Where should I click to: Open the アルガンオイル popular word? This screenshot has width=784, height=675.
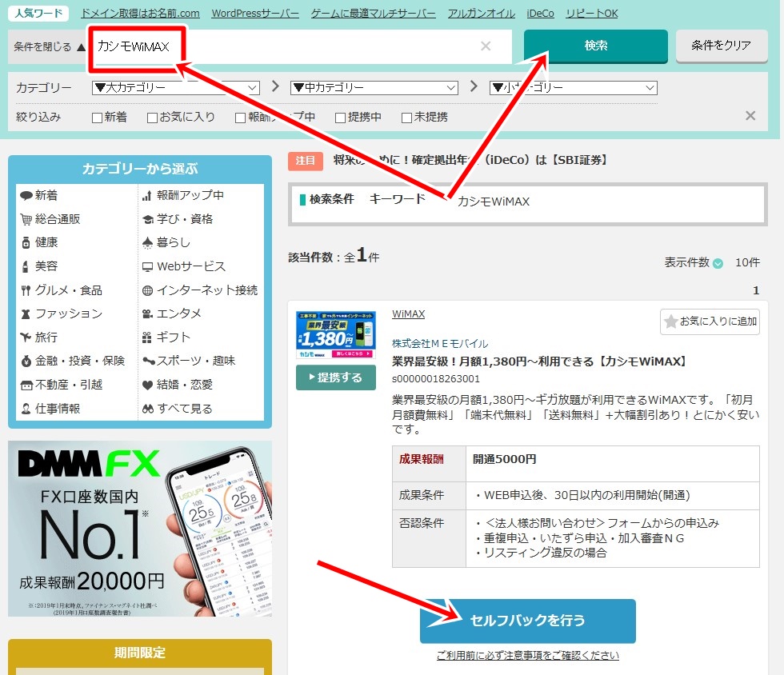tap(481, 14)
